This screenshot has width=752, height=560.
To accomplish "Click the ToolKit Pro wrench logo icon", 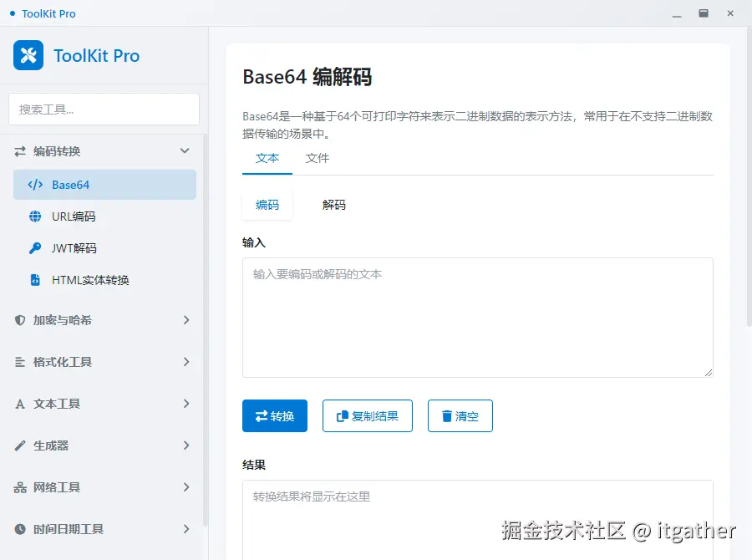I will [x=28, y=55].
